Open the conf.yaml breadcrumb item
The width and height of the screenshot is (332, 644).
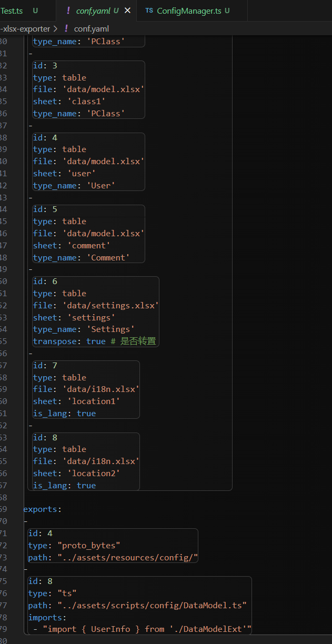pyautogui.click(x=91, y=29)
